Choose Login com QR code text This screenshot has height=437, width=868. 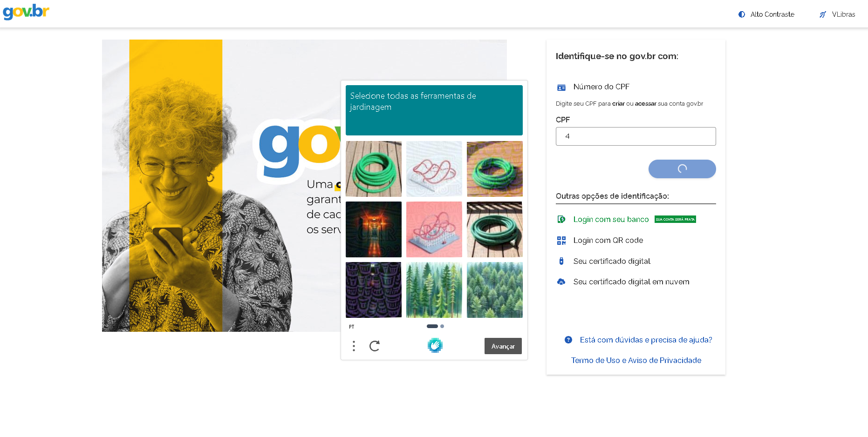608,240
